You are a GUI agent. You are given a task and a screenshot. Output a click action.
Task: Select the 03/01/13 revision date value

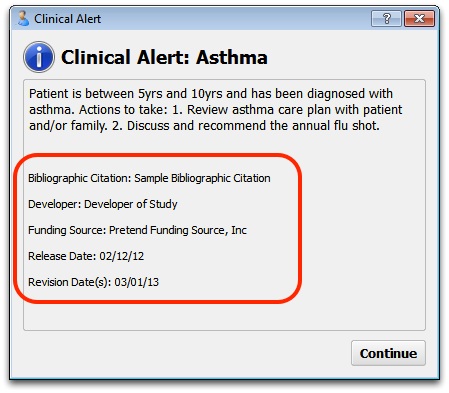(x=137, y=282)
